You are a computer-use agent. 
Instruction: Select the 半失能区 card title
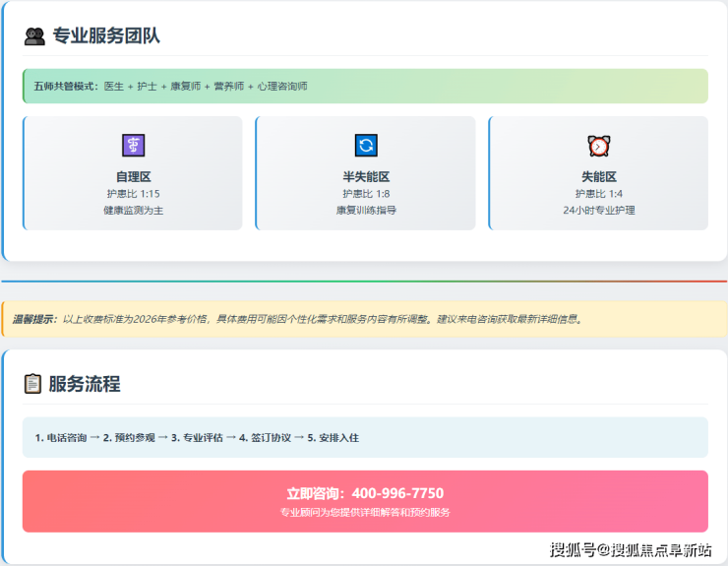[x=365, y=176]
